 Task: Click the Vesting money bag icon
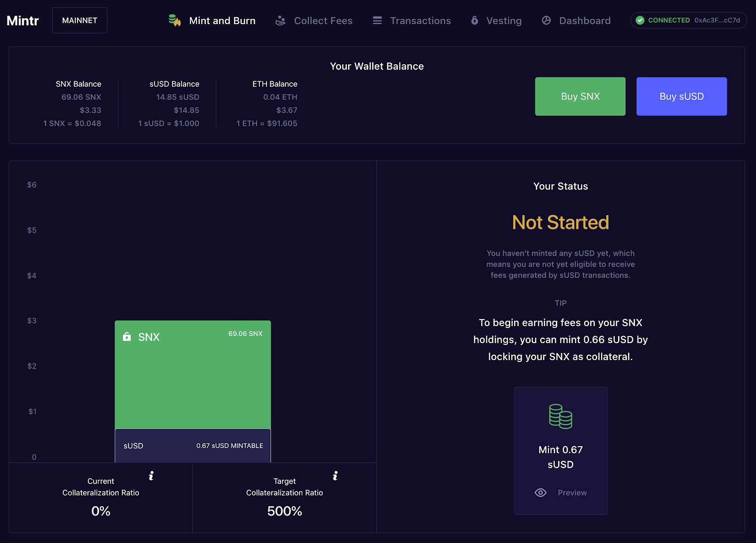(x=475, y=20)
